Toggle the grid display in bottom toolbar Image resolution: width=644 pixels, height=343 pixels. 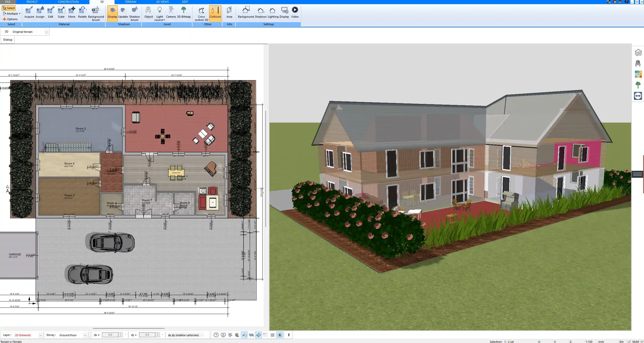pos(273,335)
